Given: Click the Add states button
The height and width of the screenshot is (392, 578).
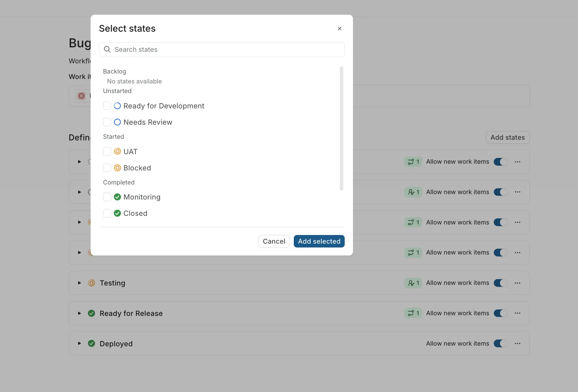Looking at the screenshot, I should (x=508, y=137).
